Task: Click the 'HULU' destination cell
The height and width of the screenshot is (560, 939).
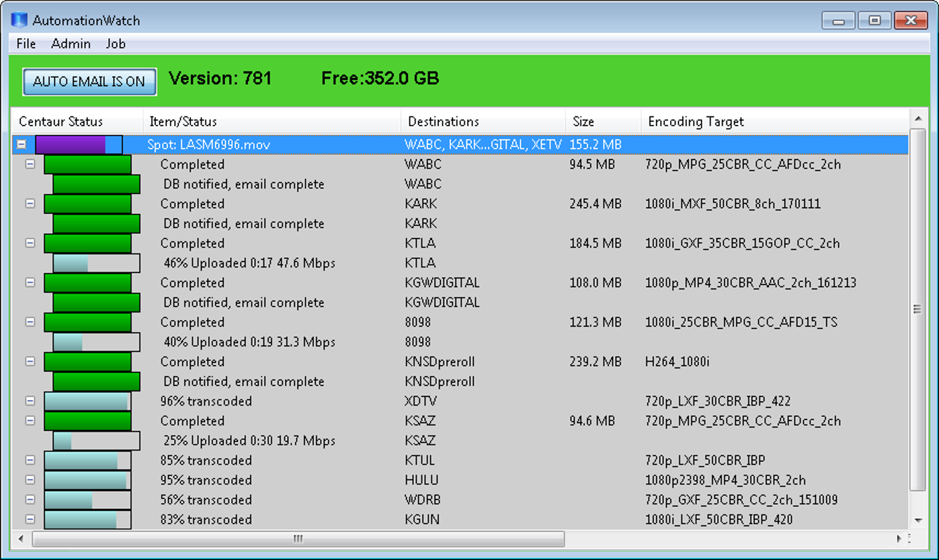Action: (x=421, y=480)
